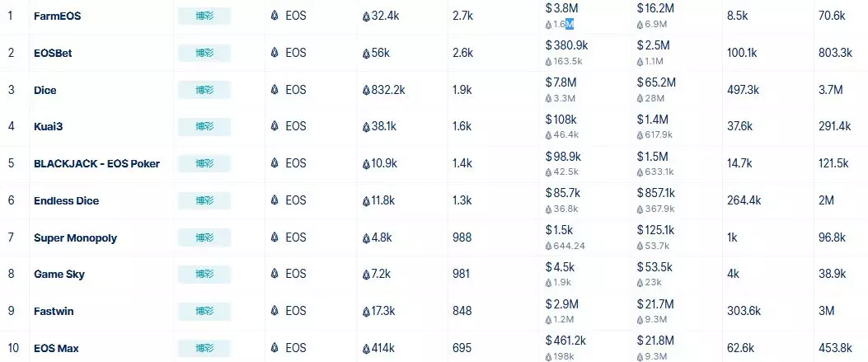Open the EOSBet dapp page
868x362 pixels.
click(x=53, y=53)
